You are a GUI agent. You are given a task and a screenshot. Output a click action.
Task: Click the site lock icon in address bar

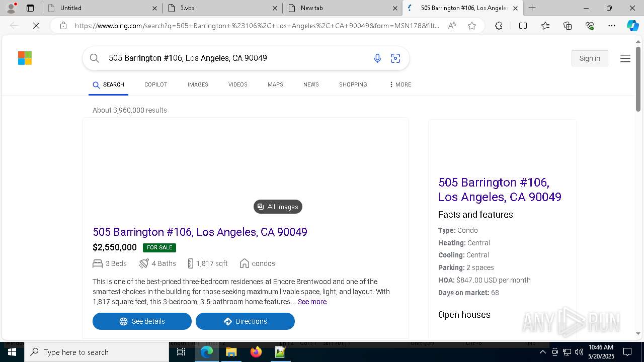pyautogui.click(x=63, y=26)
